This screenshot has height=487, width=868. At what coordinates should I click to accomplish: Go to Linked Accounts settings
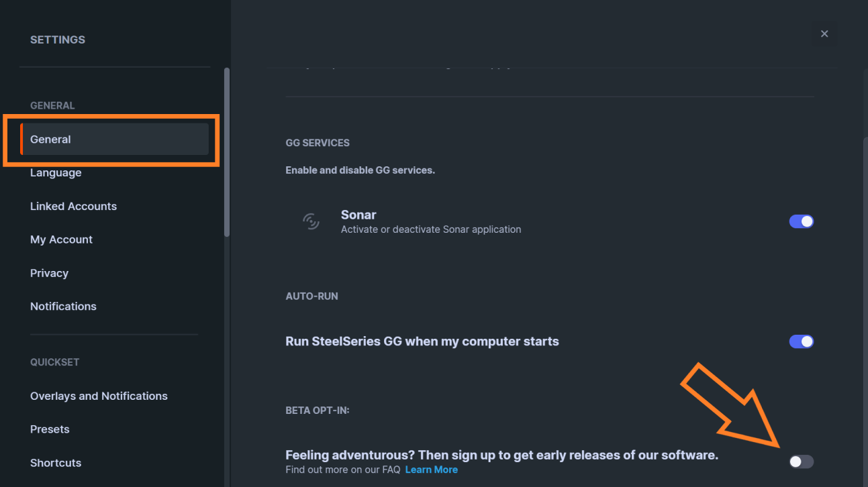tap(73, 206)
